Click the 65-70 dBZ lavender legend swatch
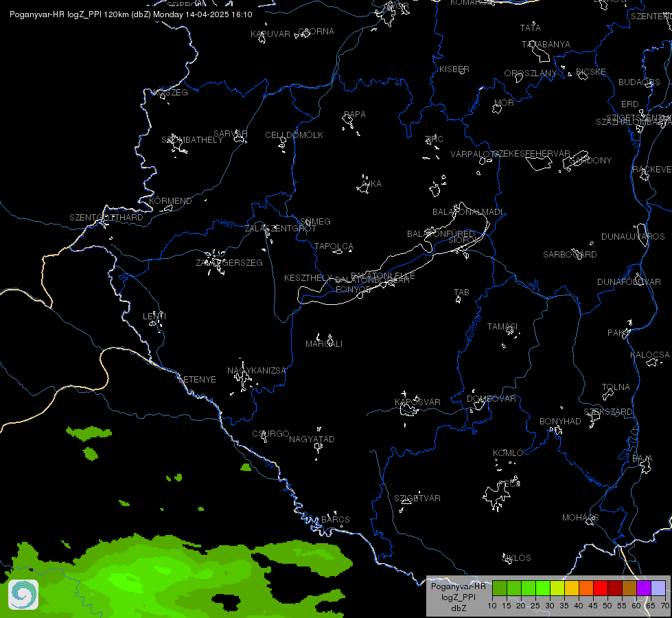Screen dimensions: 672x618 click(658, 588)
